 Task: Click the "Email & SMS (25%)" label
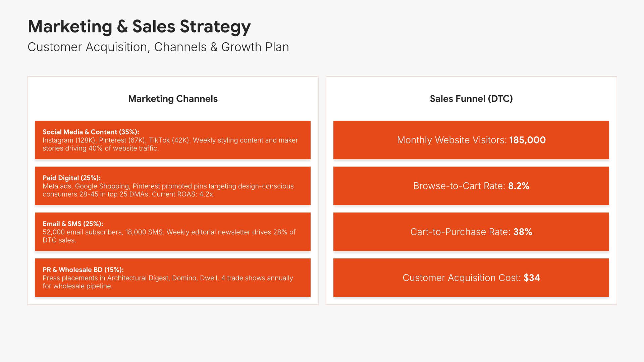click(73, 224)
